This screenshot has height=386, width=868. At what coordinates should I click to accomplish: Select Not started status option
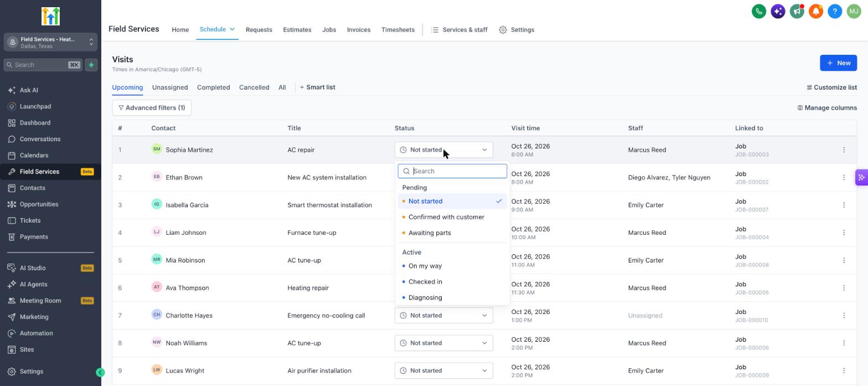(x=452, y=202)
